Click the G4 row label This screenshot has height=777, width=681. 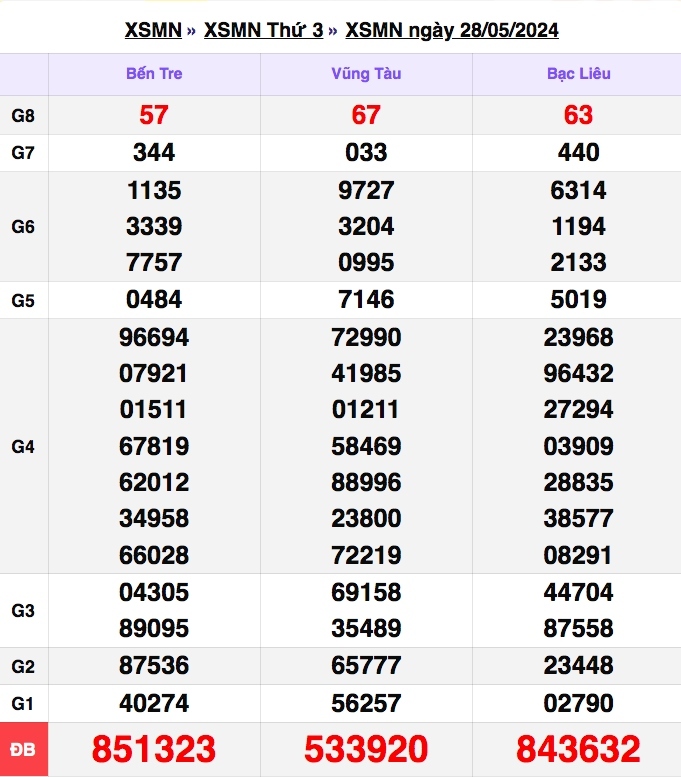[x=24, y=447]
